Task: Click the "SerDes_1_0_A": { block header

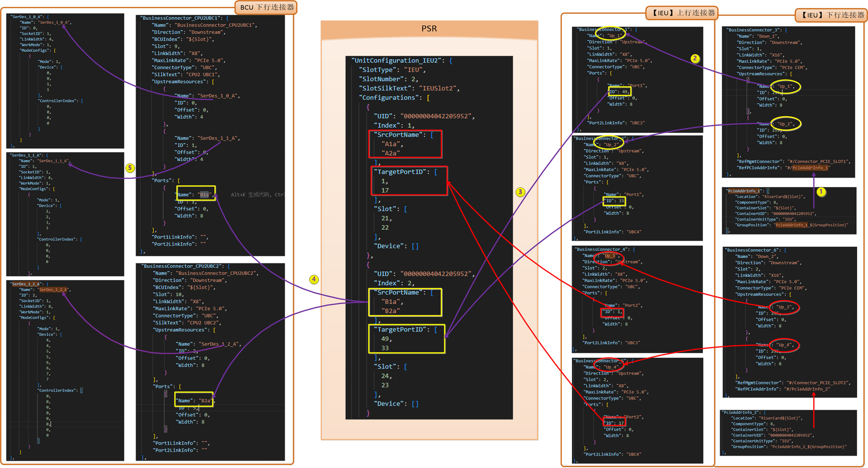Action: [x=29, y=17]
